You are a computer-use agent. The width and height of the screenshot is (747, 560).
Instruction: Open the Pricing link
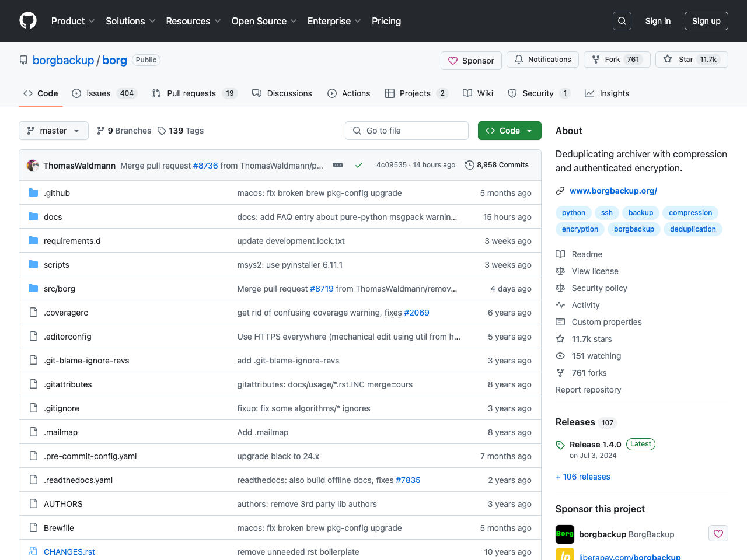click(x=386, y=21)
